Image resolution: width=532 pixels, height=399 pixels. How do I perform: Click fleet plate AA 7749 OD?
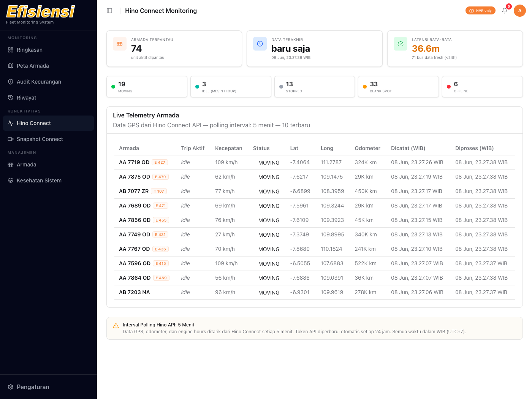[135, 234]
